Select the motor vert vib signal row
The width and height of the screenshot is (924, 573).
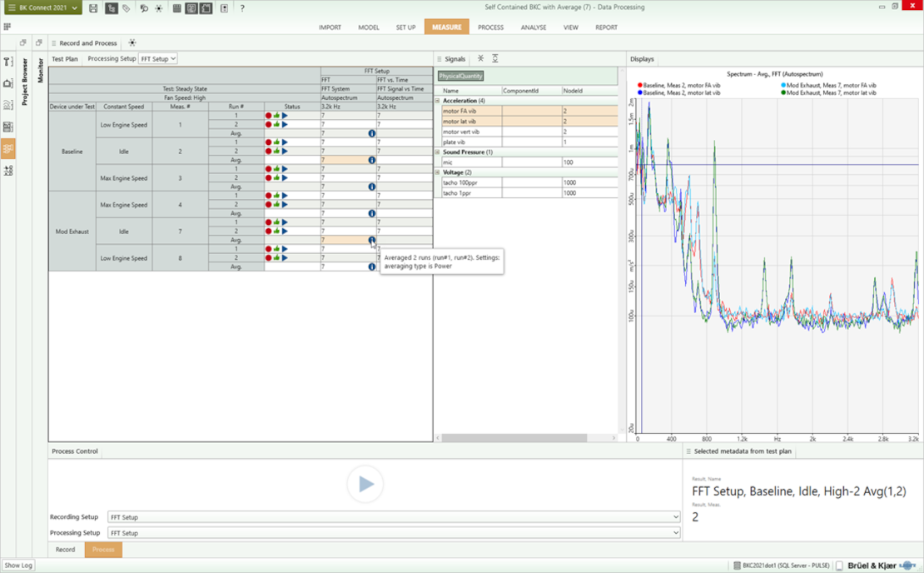pyautogui.click(x=470, y=132)
